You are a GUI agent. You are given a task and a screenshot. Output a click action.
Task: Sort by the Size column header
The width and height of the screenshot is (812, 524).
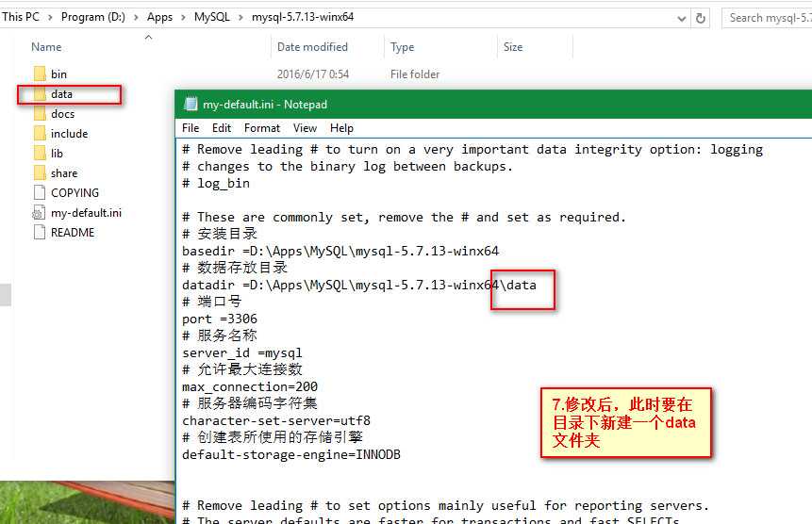pyautogui.click(x=513, y=47)
